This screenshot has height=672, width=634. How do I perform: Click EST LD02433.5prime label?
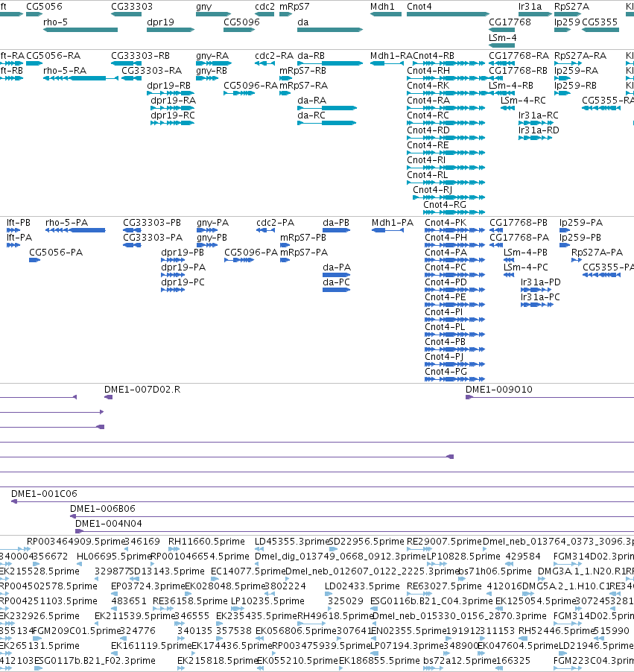(x=362, y=586)
